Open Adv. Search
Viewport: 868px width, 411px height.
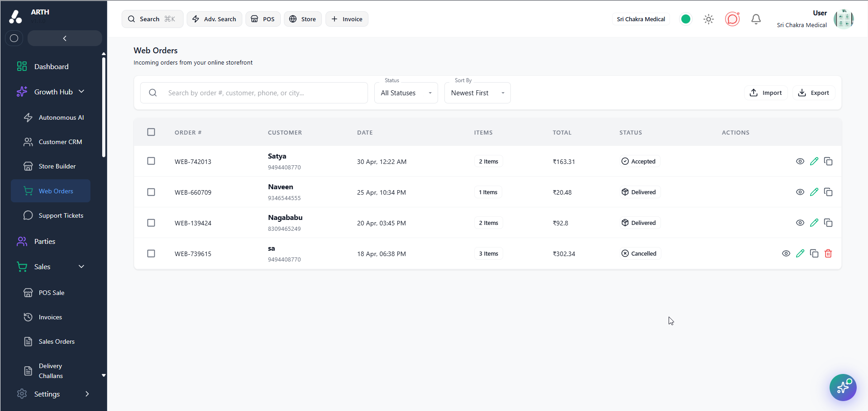[214, 19]
